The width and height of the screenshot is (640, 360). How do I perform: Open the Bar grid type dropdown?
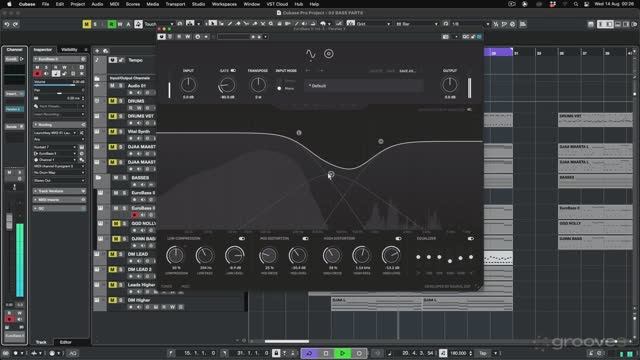pos(417,24)
